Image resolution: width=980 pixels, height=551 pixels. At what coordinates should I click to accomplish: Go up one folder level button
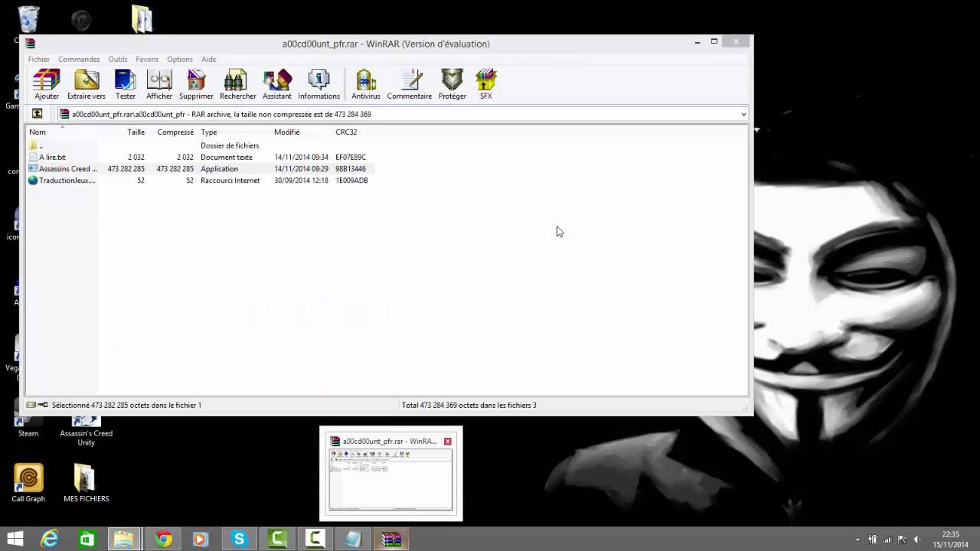tap(37, 114)
